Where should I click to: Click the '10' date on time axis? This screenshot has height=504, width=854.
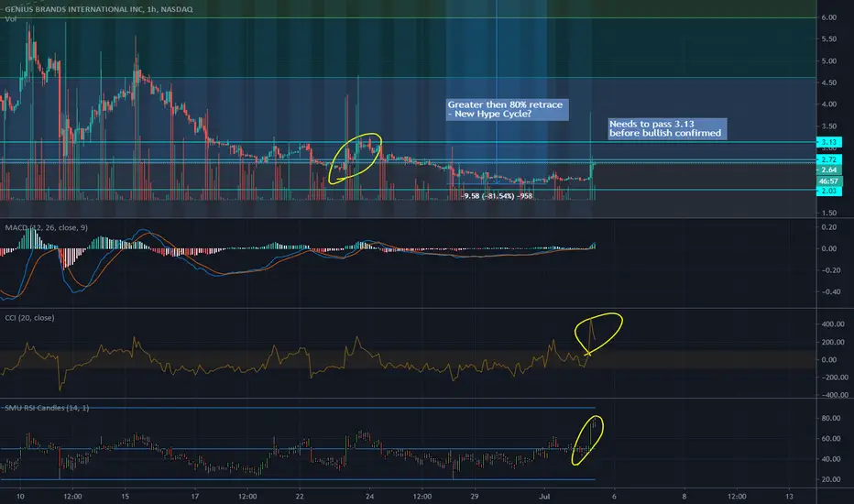(20, 497)
